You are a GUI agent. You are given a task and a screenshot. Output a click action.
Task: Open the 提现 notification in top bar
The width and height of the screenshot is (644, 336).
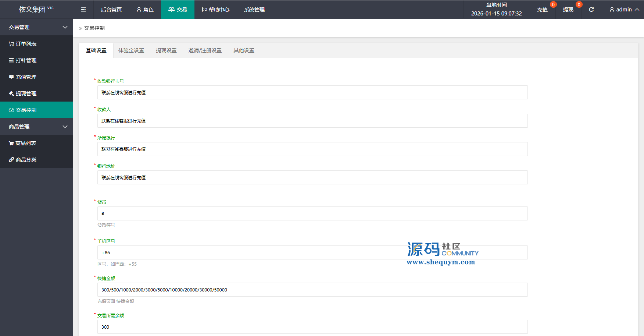coord(568,10)
